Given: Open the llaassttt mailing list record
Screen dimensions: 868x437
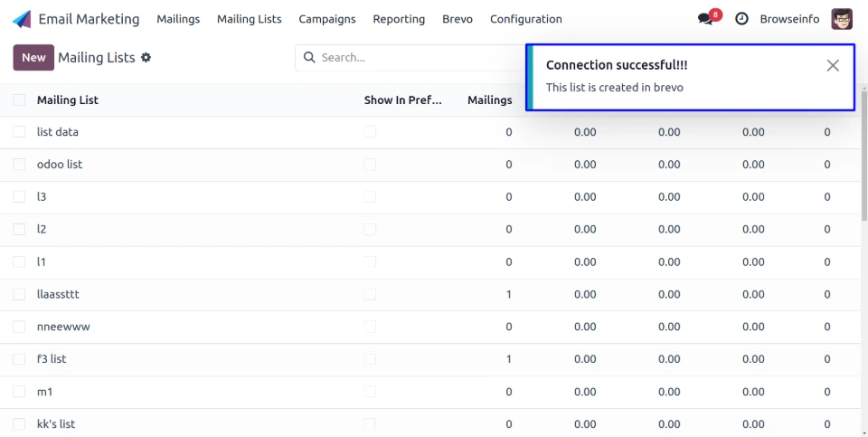Looking at the screenshot, I should 58,295.
